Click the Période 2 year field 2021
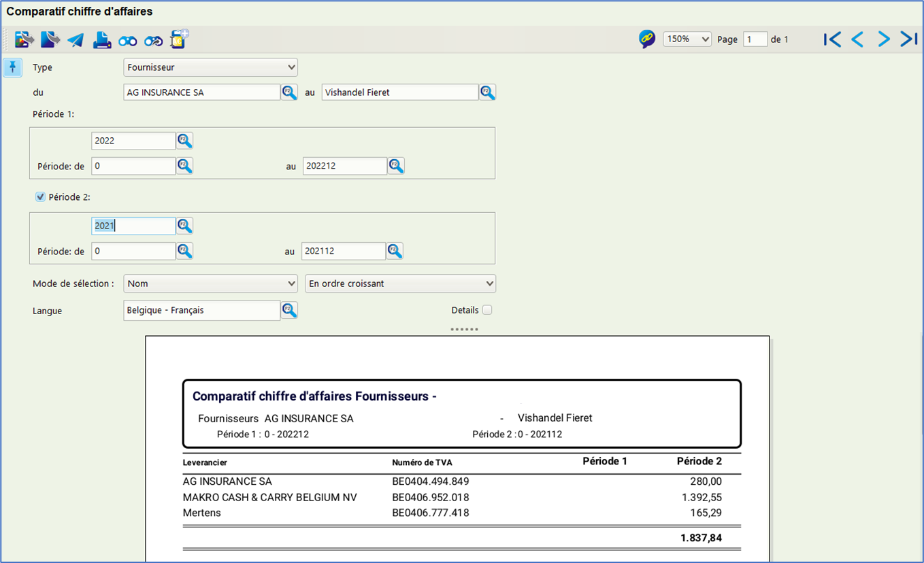Screen dimensions: 924x563 click(x=133, y=226)
